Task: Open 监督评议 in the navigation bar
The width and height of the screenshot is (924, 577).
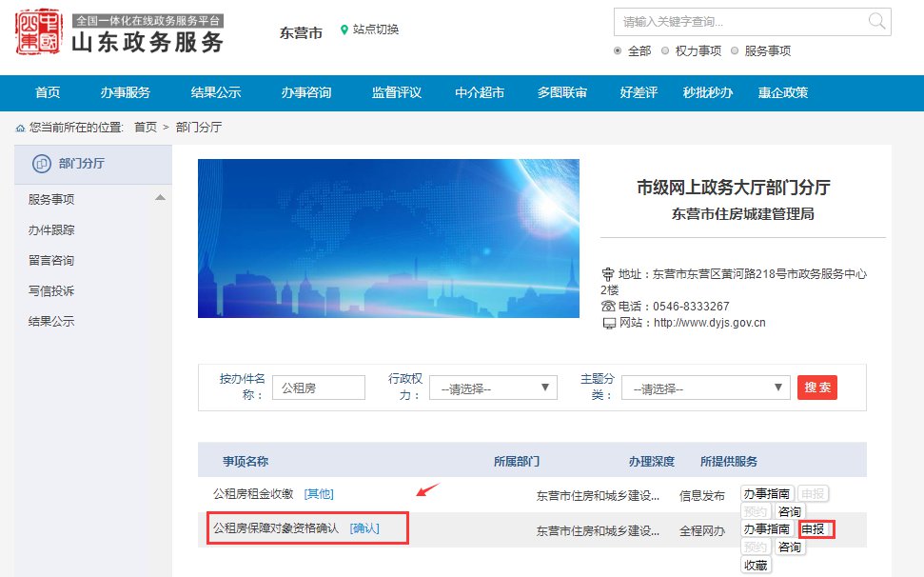Action: [x=397, y=92]
